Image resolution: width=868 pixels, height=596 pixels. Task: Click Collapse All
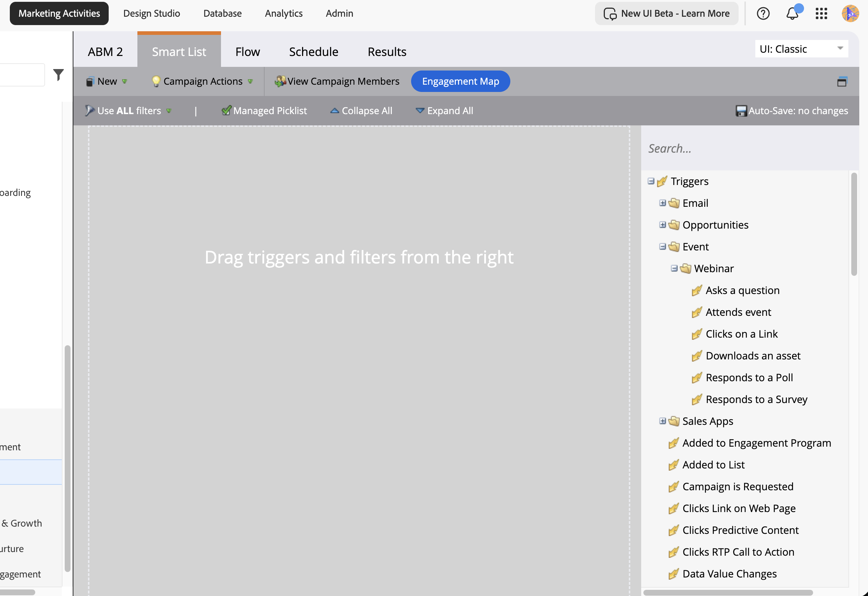[361, 110]
